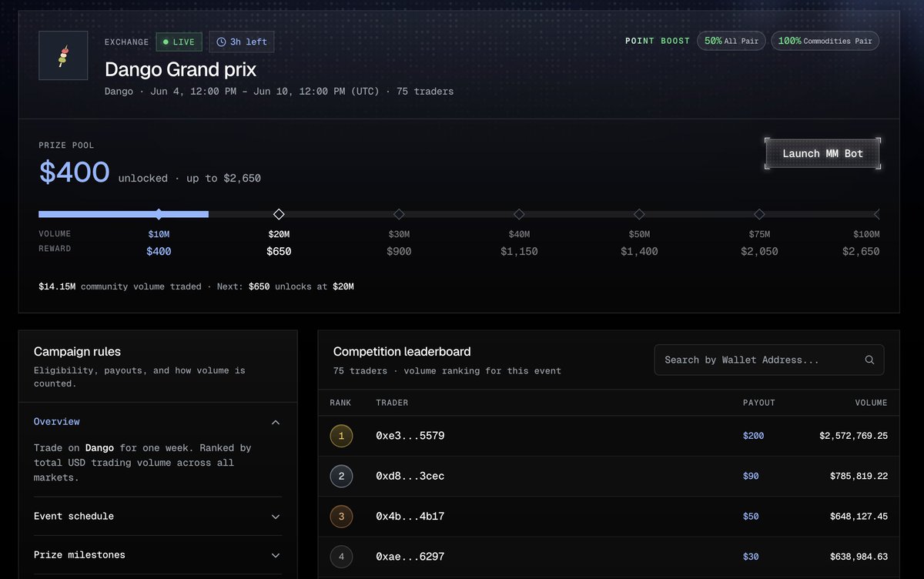Click the $50M milestone diamond marker

639,214
